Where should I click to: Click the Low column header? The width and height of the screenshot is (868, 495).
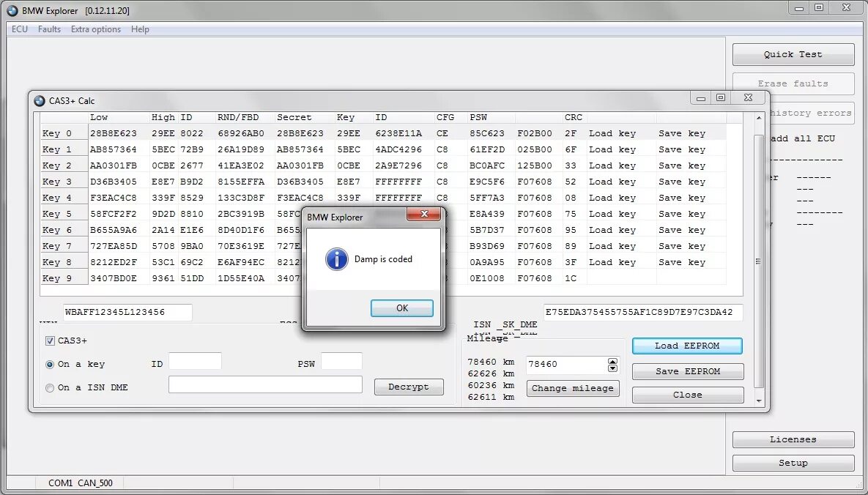click(99, 117)
